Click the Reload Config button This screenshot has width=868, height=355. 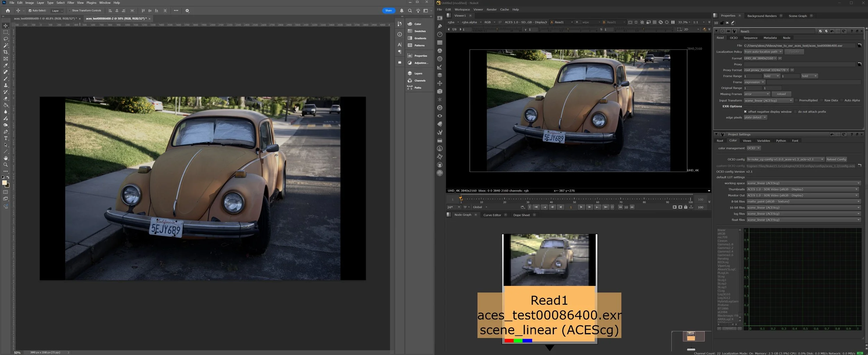tap(836, 159)
